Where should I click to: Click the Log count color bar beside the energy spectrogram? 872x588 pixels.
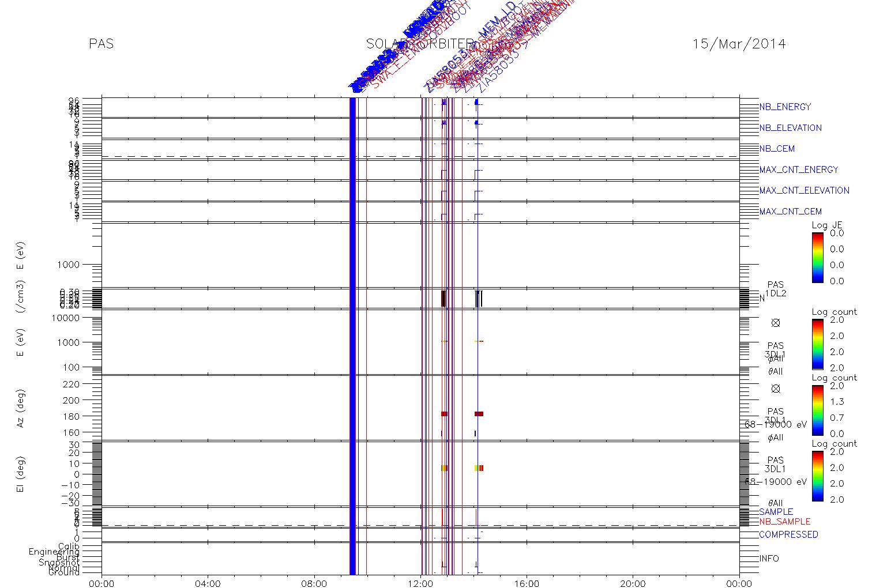point(818,344)
